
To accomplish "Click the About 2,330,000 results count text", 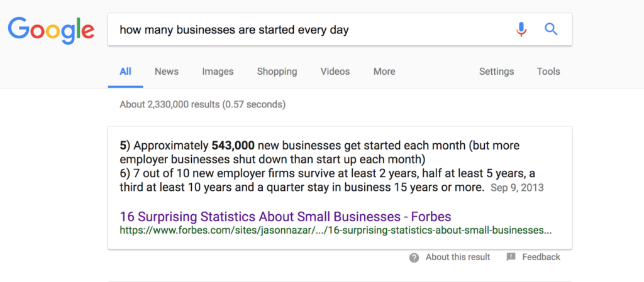I will coord(203,104).
